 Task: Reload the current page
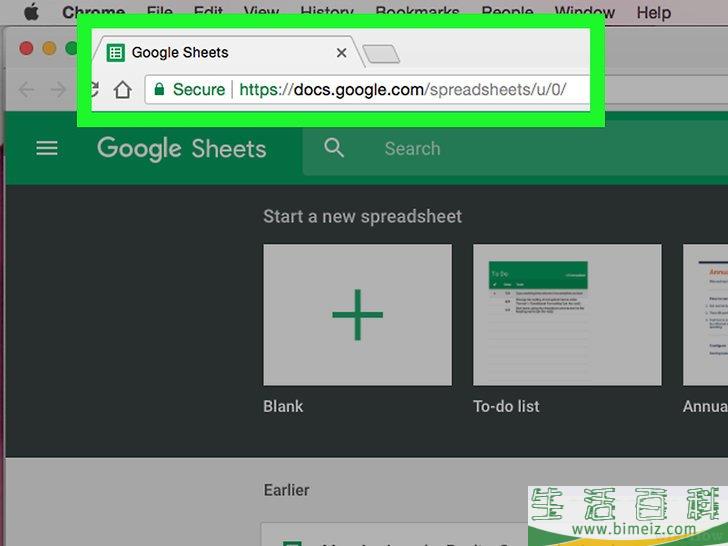coord(94,89)
